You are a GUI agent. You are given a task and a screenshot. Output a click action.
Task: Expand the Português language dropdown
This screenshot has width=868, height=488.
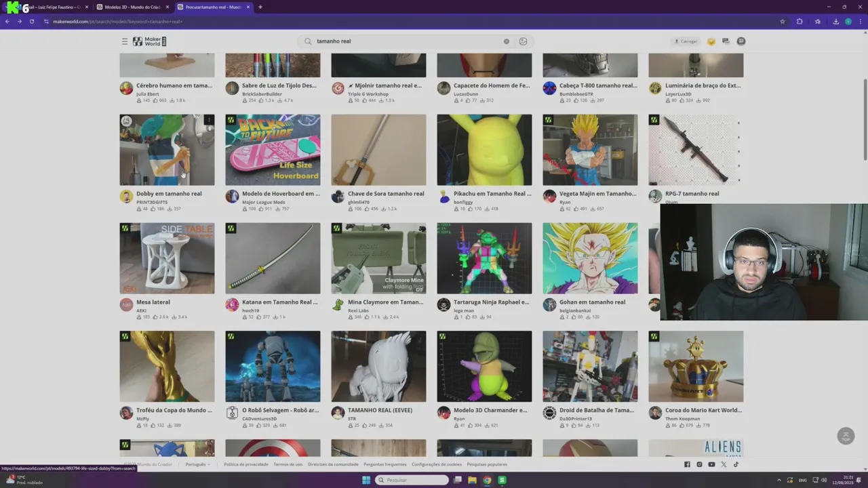pyautogui.click(x=197, y=464)
